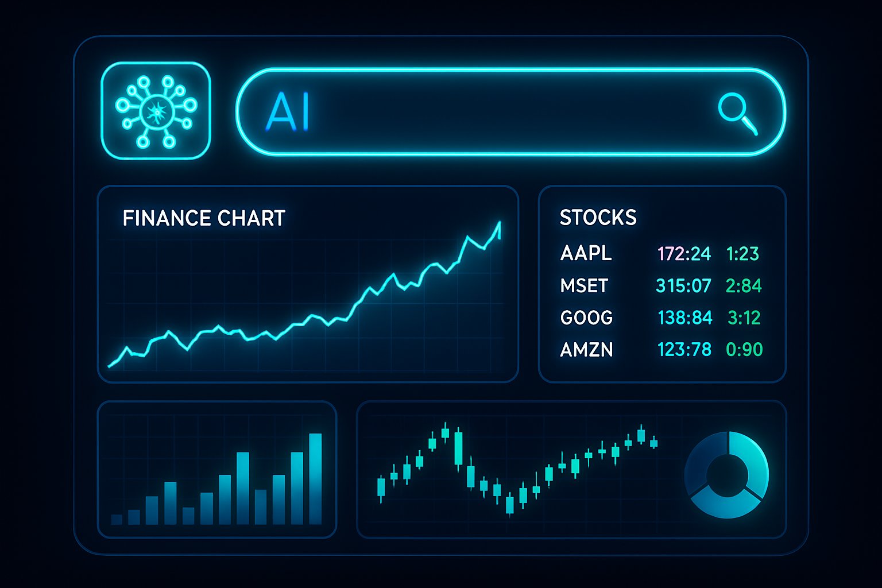Viewport: 882px width, 588px height.
Task: Click the Finance Chart title
Action: [204, 218]
